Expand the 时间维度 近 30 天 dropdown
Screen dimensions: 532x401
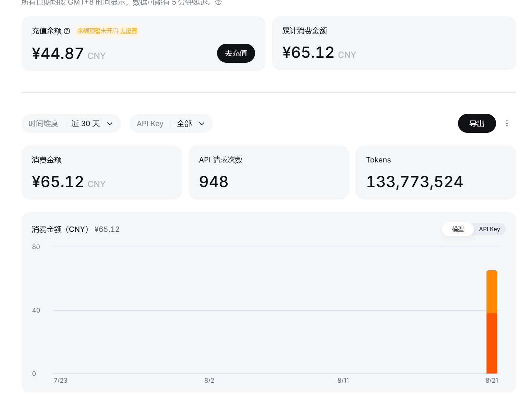point(71,123)
